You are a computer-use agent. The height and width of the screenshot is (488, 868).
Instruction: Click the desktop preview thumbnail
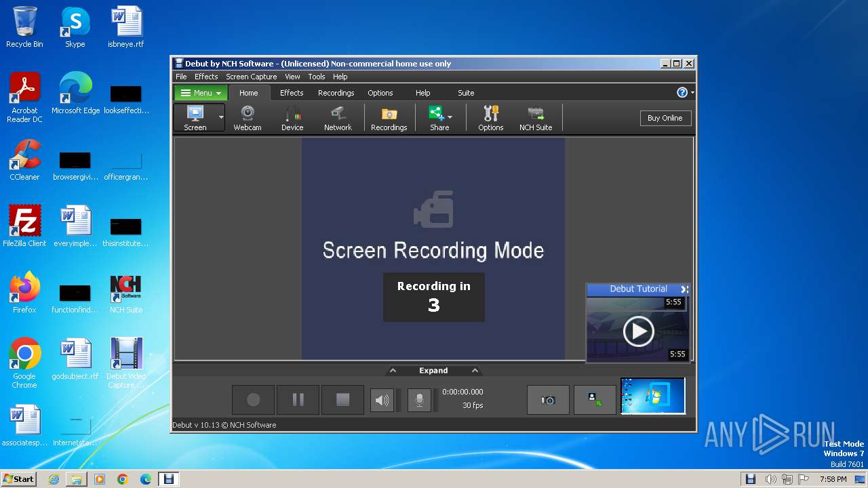pos(653,396)
